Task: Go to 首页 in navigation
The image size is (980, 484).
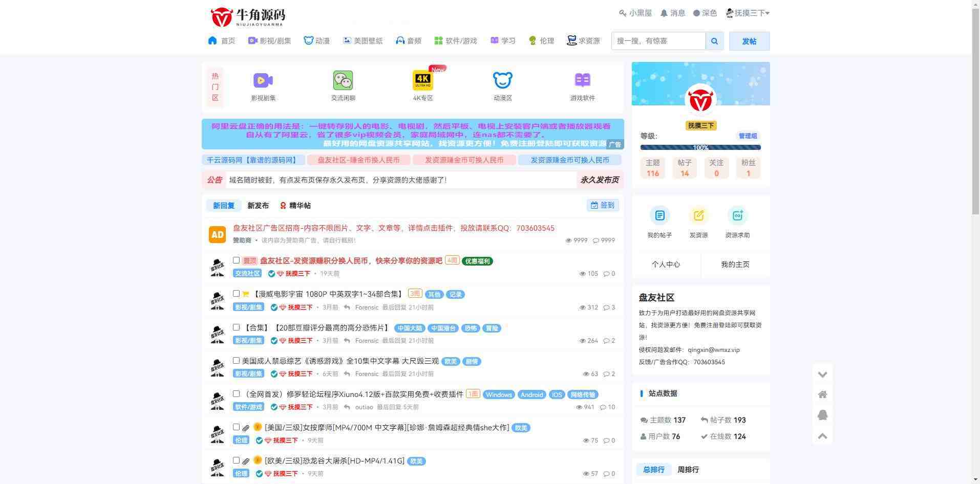Action: pyautogui.click(x=222, y=41)
